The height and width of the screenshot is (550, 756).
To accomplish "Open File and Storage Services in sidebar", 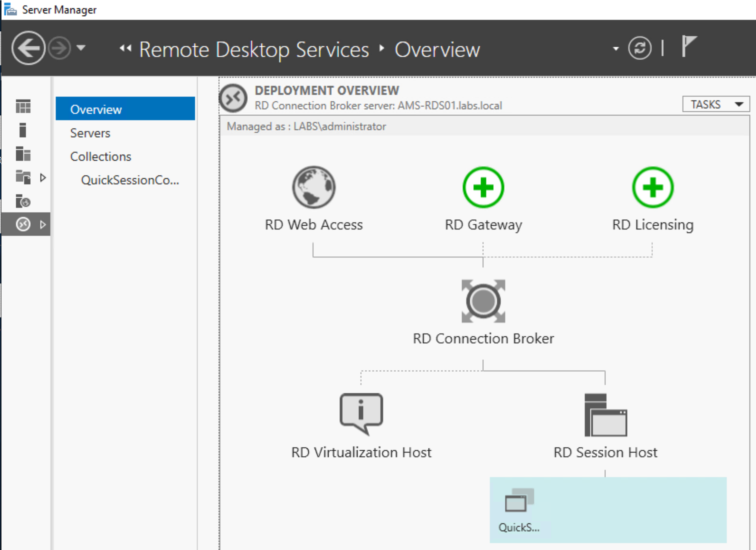I will [23, 177].
